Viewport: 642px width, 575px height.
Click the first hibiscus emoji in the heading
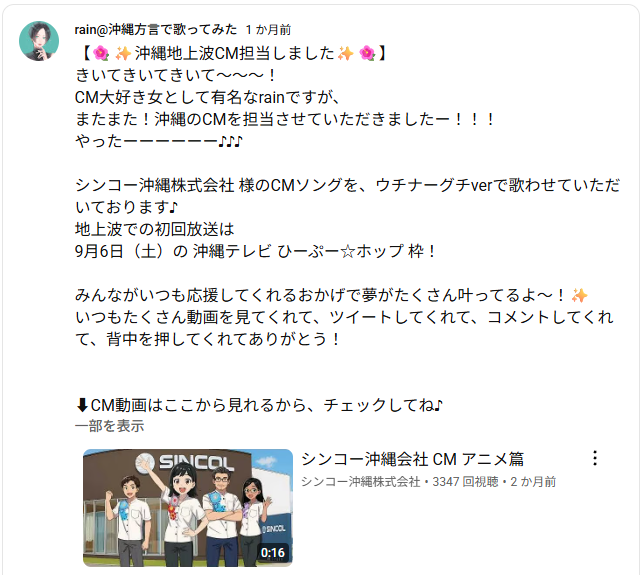(x=101, y=53)
